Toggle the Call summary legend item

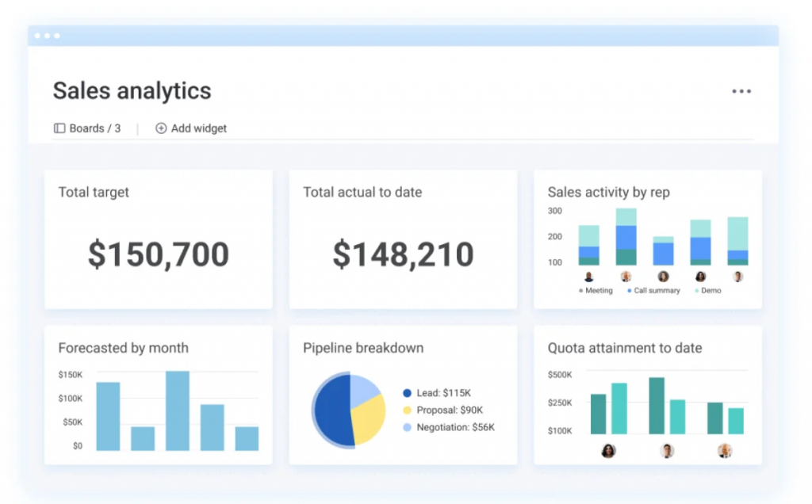pyautogui.click(x=653, y=291)
